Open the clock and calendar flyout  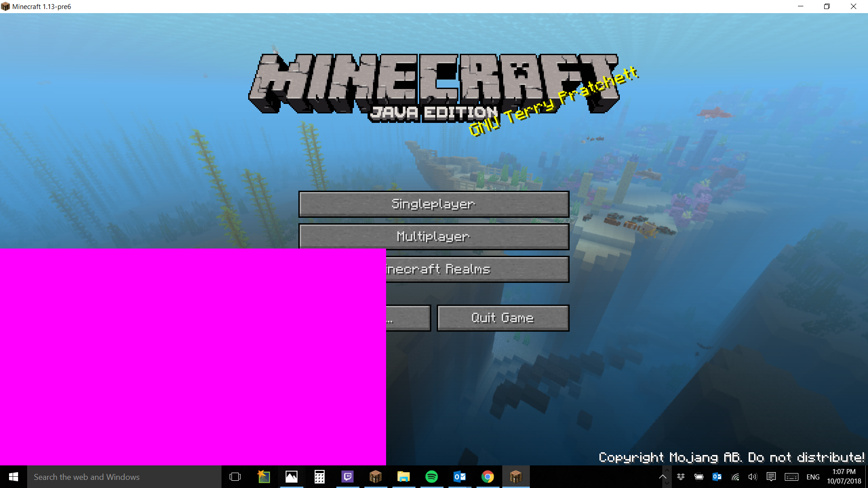click(844, 477)
